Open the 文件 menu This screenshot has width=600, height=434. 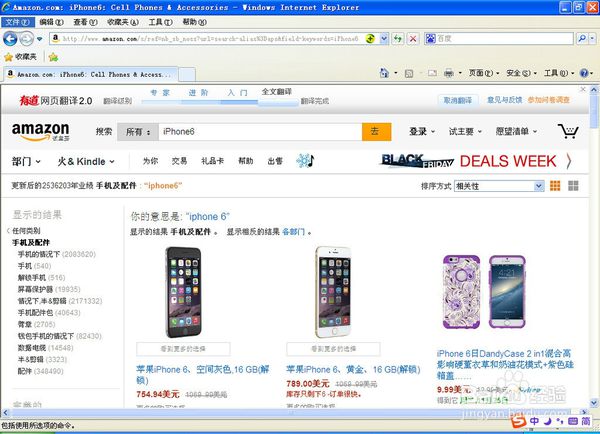(18, 22)
